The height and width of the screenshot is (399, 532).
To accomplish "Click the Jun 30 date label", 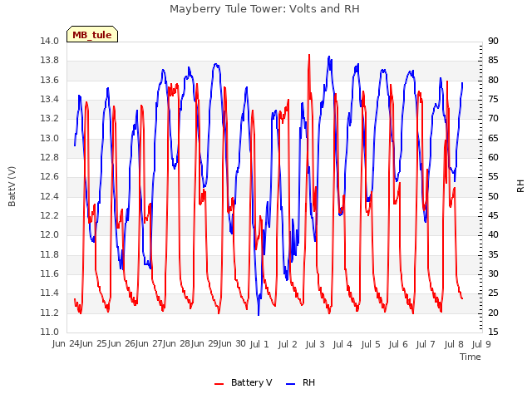I will tap(233, 344).
